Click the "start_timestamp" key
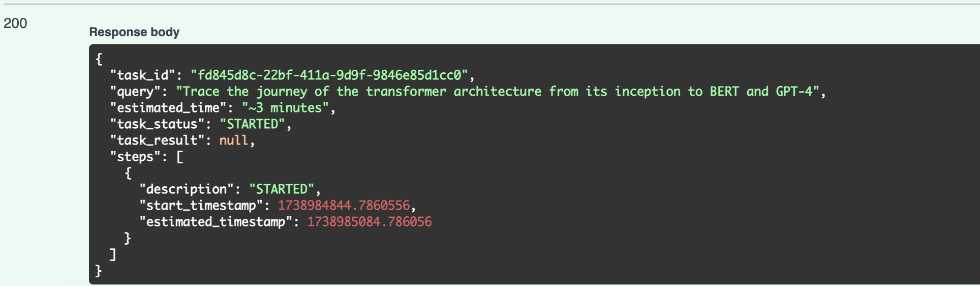 pos(201,206)
